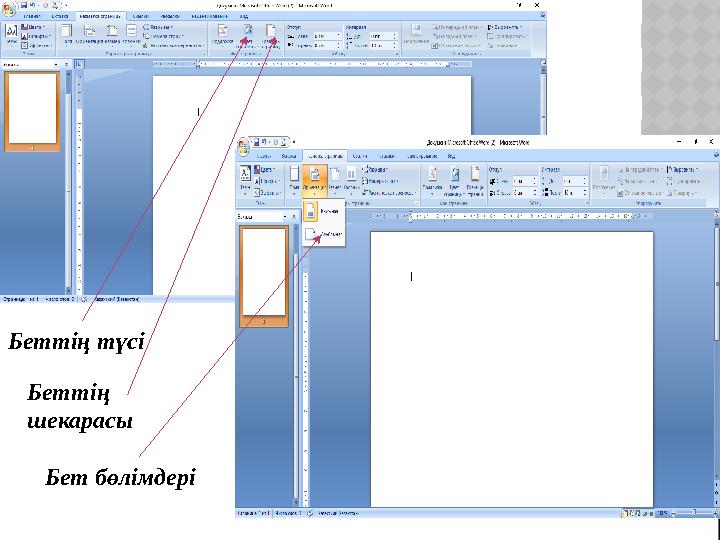Open Margins (Поля) in the front window
720x540 pixels.
point(294,179)
